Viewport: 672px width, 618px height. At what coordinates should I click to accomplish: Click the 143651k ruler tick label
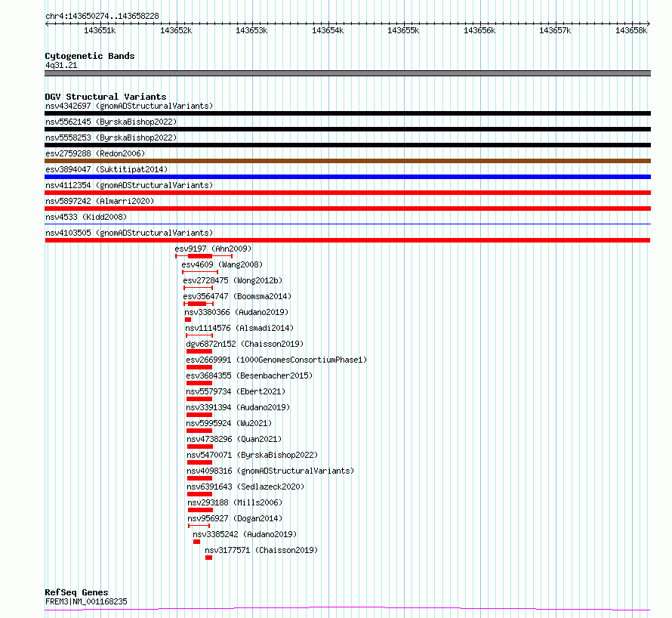(x=100, y=30)
